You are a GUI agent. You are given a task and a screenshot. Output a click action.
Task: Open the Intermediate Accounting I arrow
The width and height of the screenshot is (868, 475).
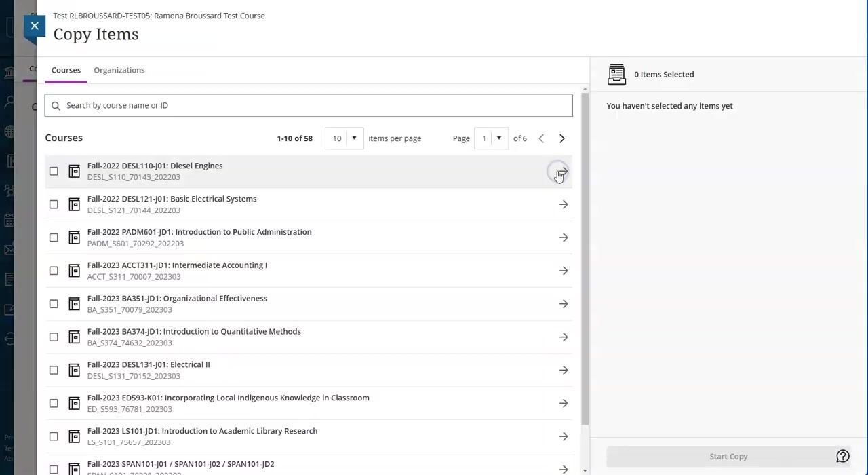pyautogui.click(x=563, y=271)
